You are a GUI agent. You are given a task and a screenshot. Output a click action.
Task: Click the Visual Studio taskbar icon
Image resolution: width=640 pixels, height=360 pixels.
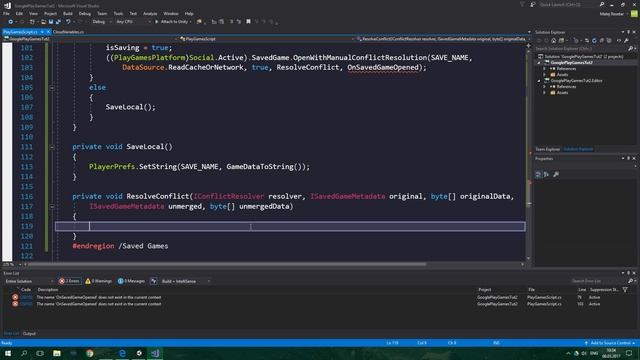point(156,353)
